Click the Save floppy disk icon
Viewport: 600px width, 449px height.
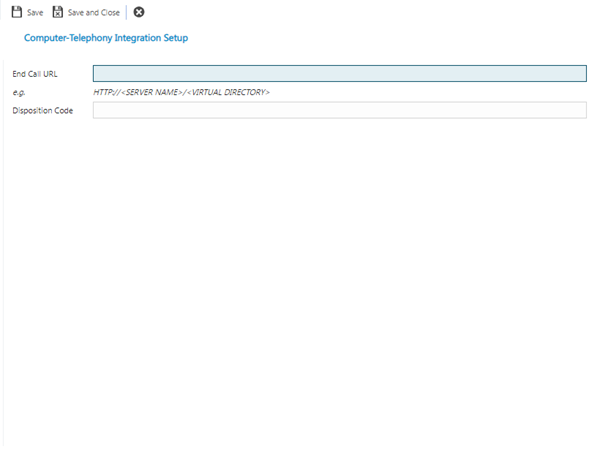pyautogui.click(x=17, y=12)
